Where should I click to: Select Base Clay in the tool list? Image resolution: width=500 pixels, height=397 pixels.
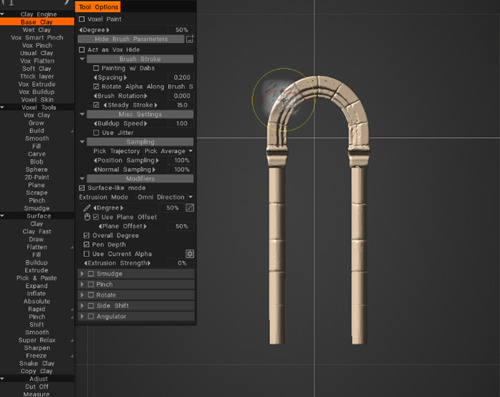pyautogui.click(x=37, y=22)
